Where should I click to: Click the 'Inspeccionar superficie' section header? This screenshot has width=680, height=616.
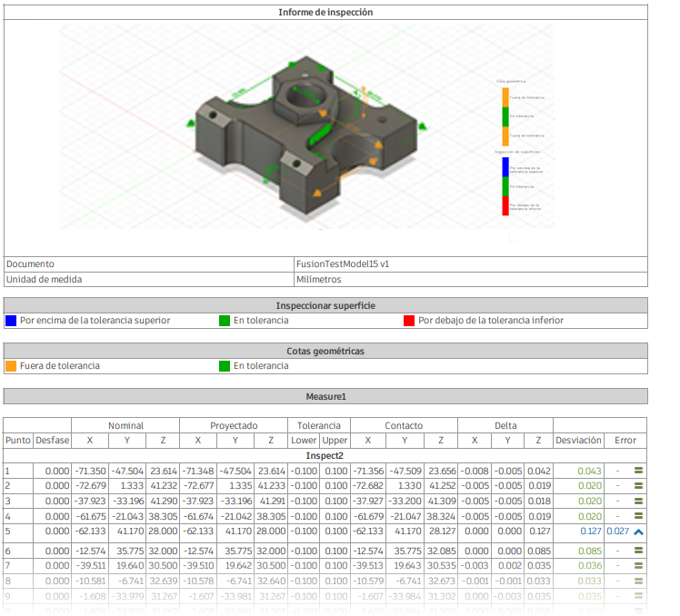pos(325,305)
